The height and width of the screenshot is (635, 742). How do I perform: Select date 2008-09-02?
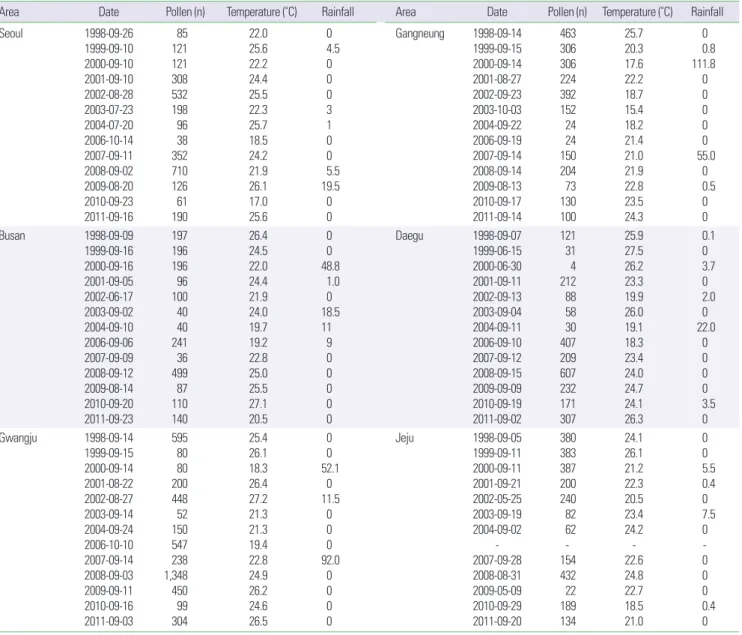pos(109,171)
